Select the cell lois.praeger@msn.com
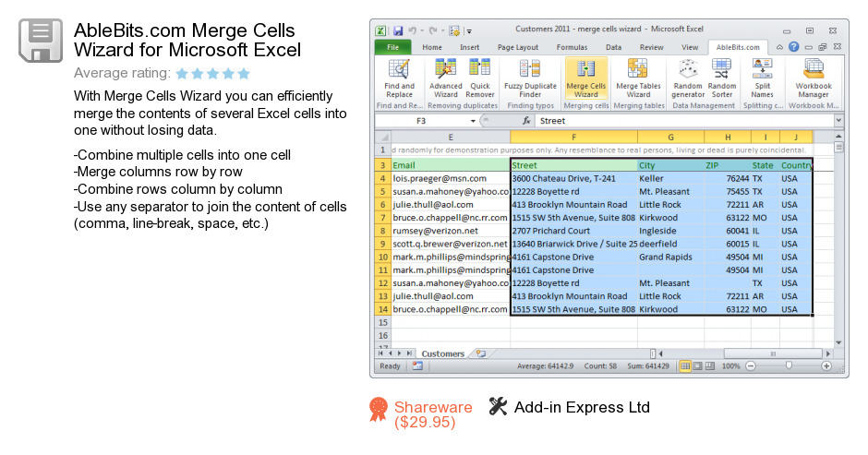Viewport: 868px width, 455px height. (451, 178)
